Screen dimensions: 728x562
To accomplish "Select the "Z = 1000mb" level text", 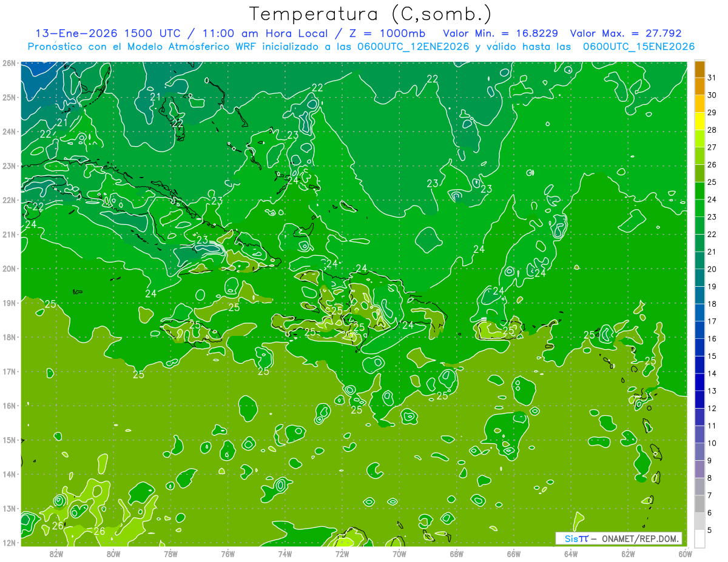I will coord(388,33).
